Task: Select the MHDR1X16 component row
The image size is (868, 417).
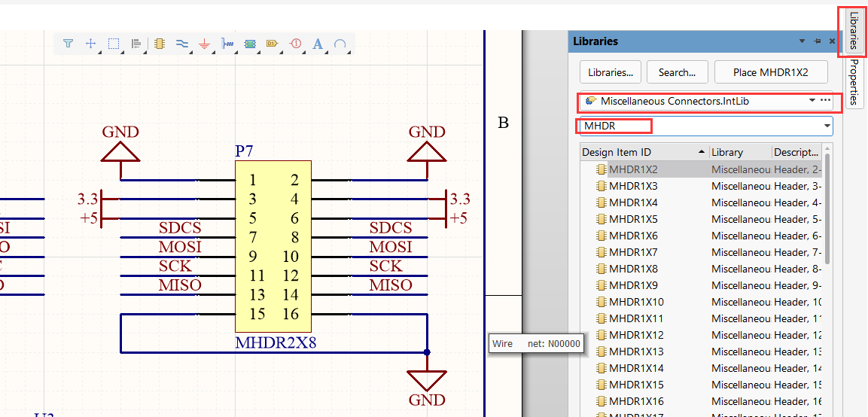Action: pyautogui.click(x=701, y=401)
